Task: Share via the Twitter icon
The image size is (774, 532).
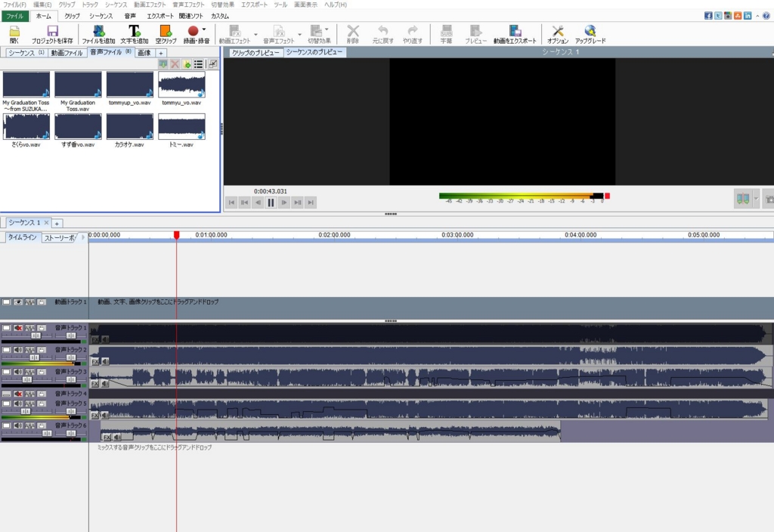Action: tap(718, 16)
